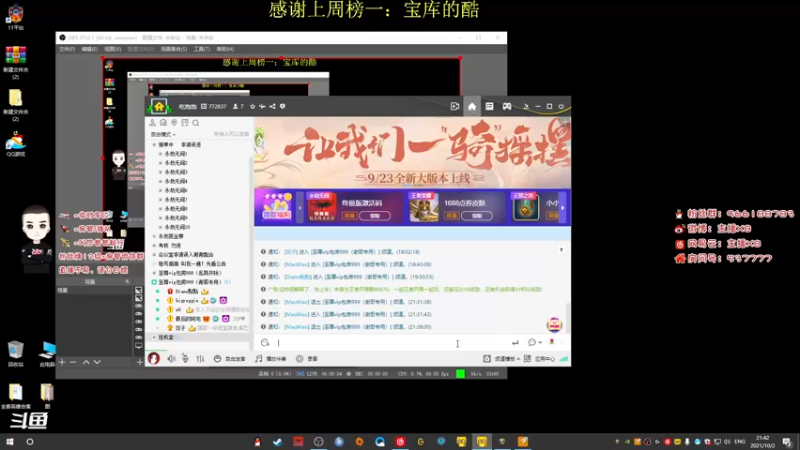Mute the YY speaker output
The image size is (800, 450).
[171, 359]
